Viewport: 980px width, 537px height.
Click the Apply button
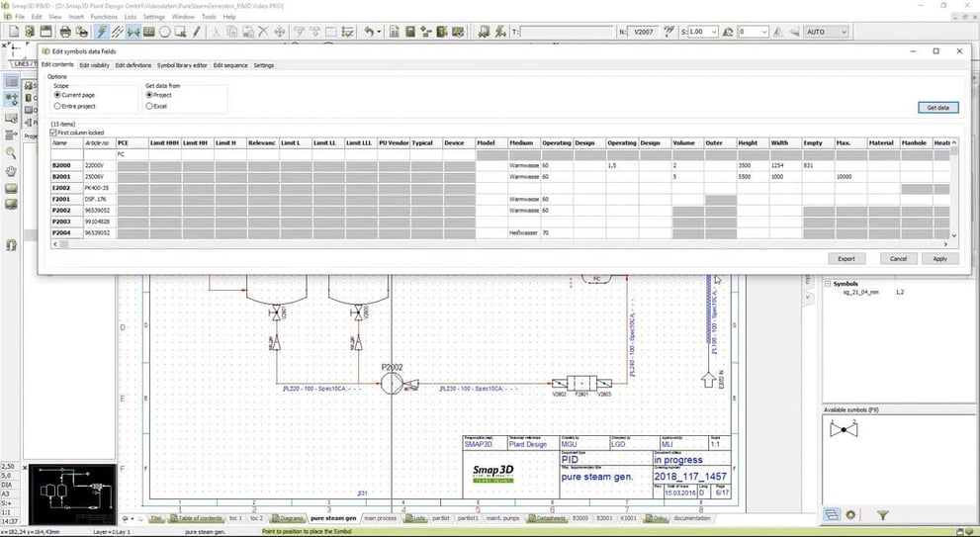click(940, 259)
